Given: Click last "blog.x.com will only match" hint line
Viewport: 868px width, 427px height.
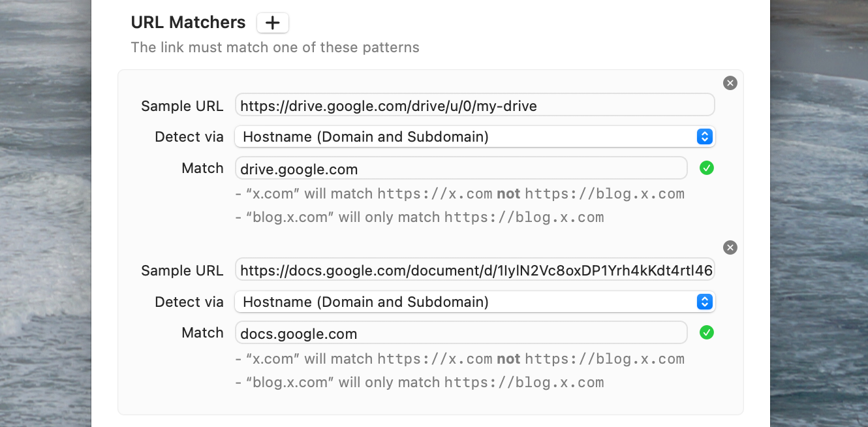Looking at the screenshot, I should click(420, 382).
